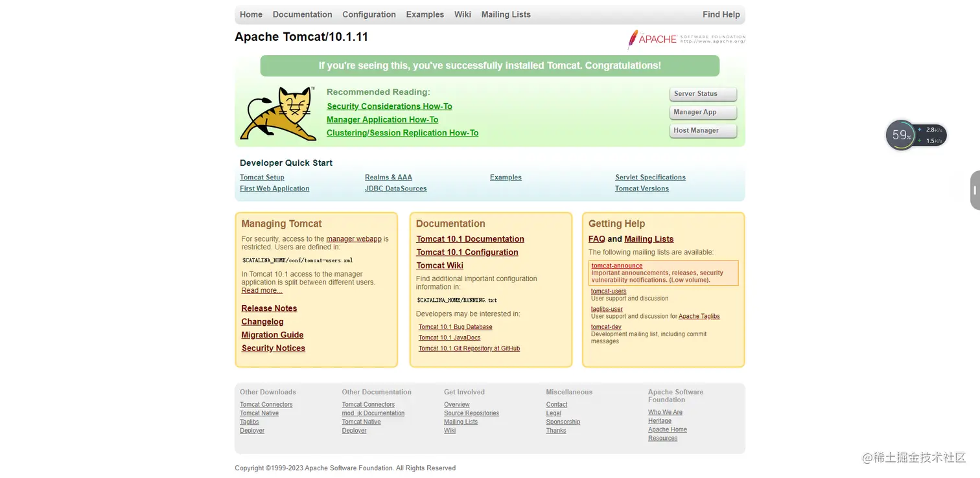The image size is (980, 478).
Task: Open Contact under Miscellaneous
Action: 557,405
